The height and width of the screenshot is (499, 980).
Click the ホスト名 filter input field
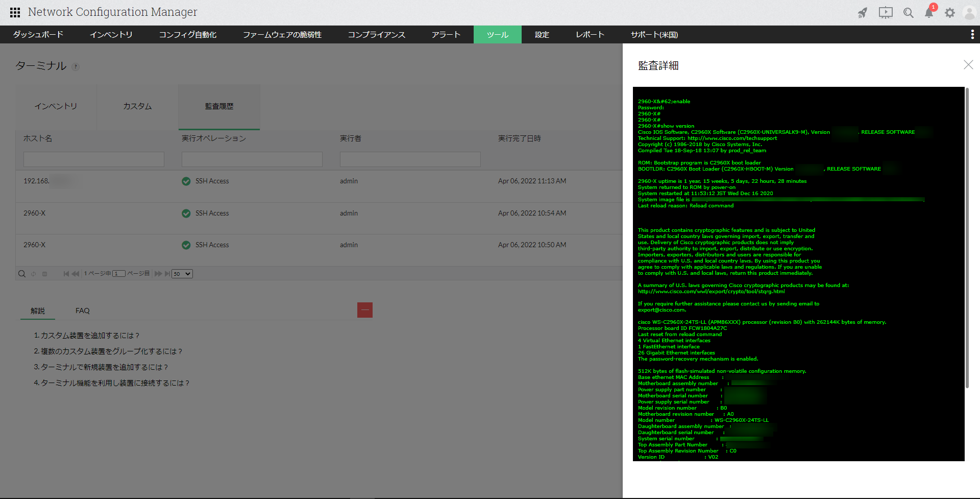click(94, 159)
